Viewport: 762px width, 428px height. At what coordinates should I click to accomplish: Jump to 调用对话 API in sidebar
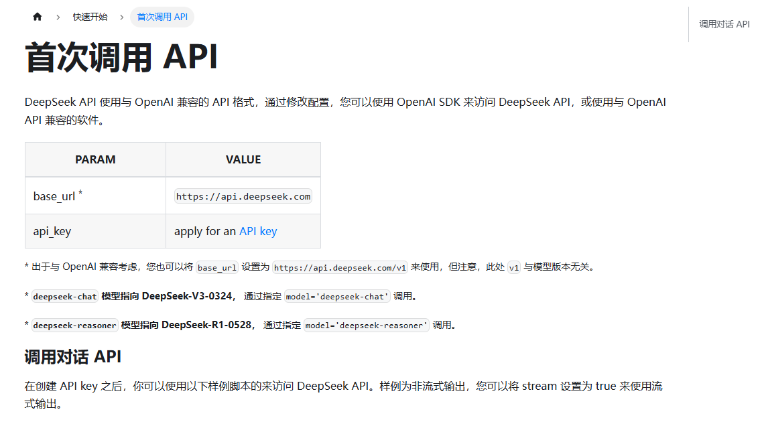point(724,24)
